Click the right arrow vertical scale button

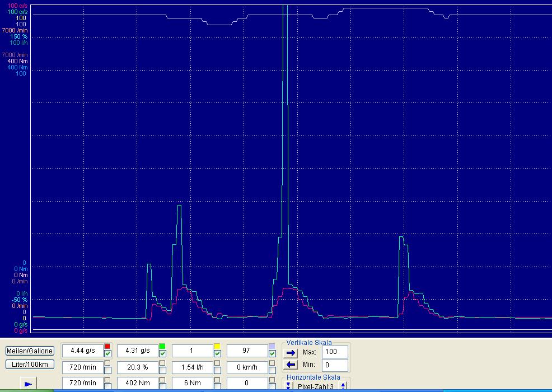click(291, 352)
